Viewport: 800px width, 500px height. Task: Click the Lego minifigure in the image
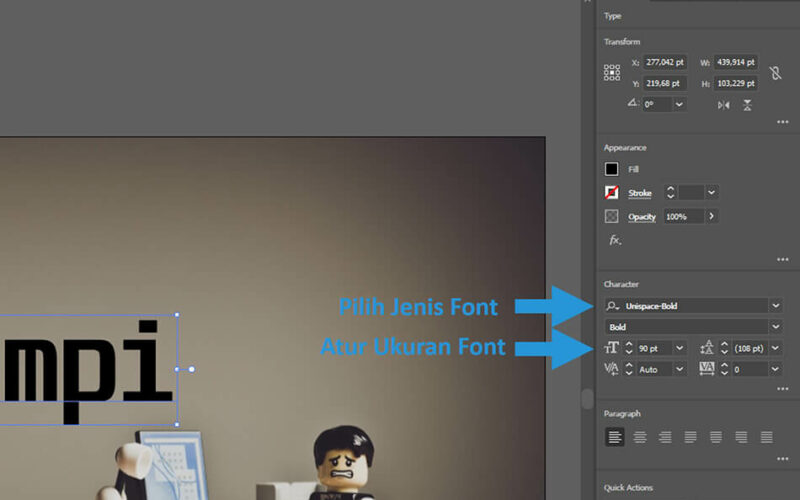[344, 463]
